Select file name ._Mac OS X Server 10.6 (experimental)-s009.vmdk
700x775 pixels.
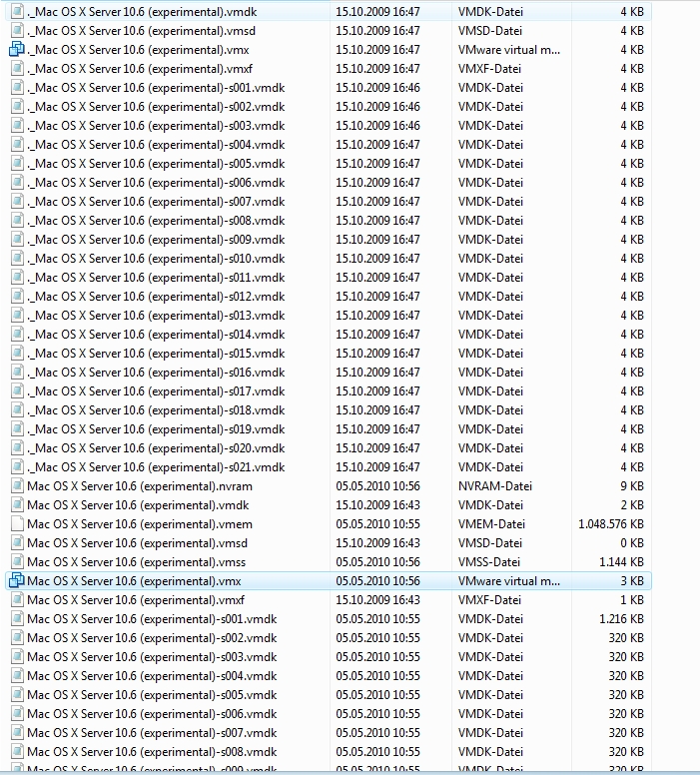point(156,240)
